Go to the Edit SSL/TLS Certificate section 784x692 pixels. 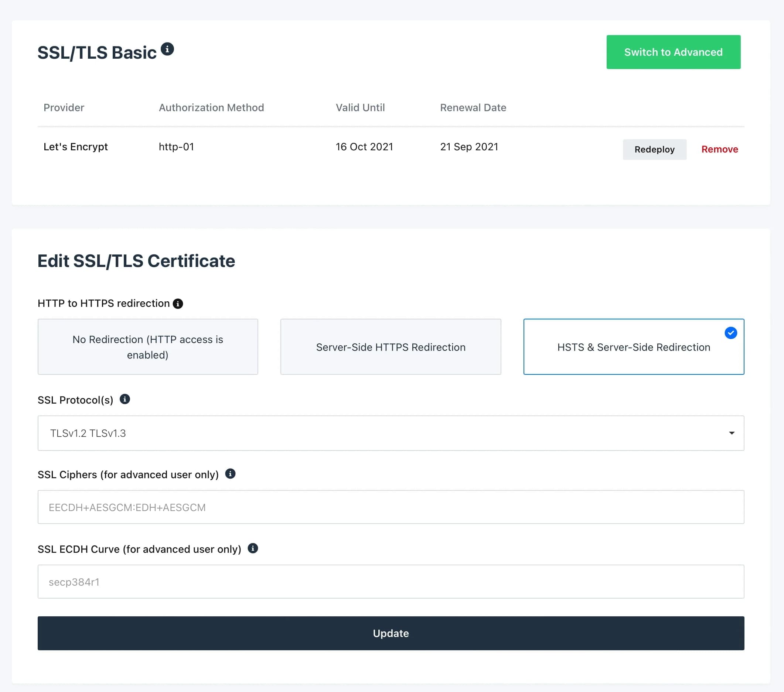[x=136, y=261]
